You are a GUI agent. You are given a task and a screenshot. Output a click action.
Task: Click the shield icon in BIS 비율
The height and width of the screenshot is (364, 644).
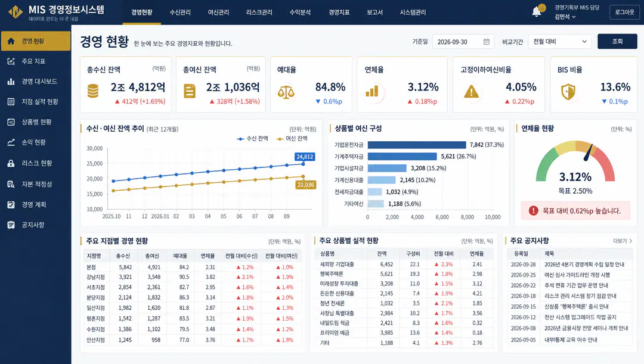[x=568, y=92]
